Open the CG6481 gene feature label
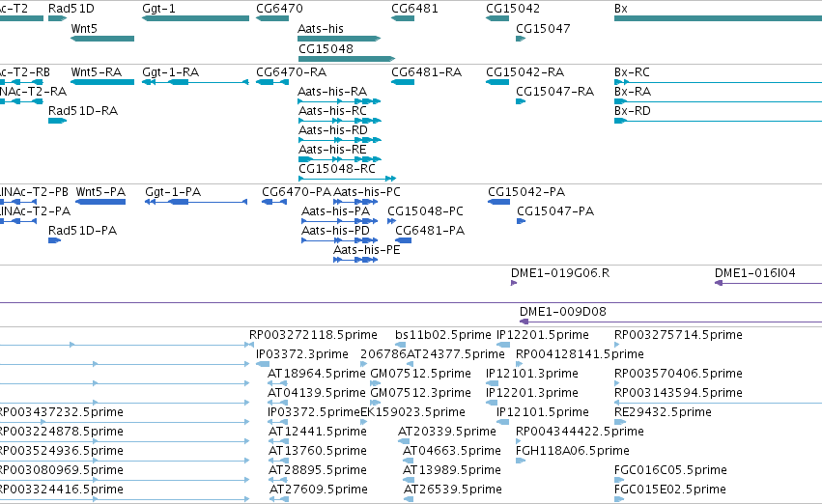This screenshot has height=504, width=822. 414,9
